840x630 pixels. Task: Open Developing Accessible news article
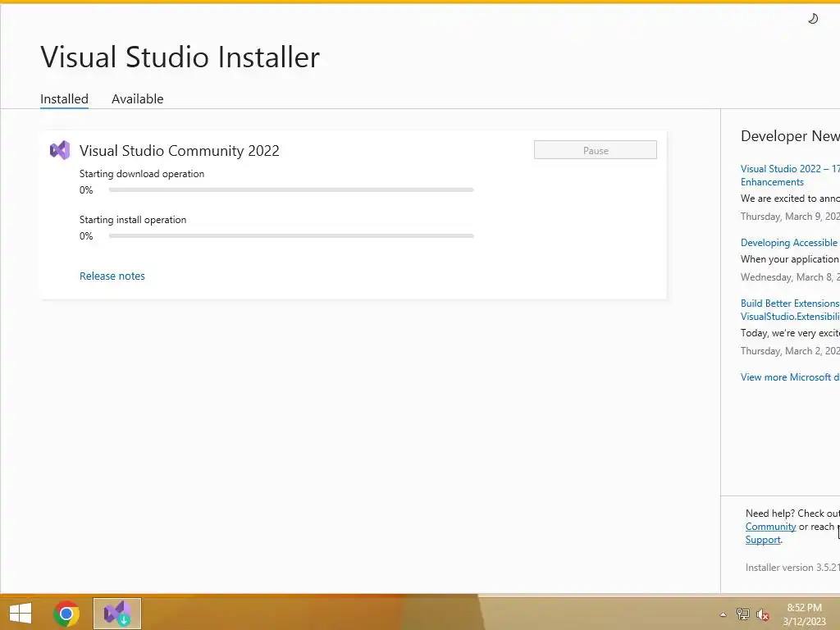[x=790, y=243]
